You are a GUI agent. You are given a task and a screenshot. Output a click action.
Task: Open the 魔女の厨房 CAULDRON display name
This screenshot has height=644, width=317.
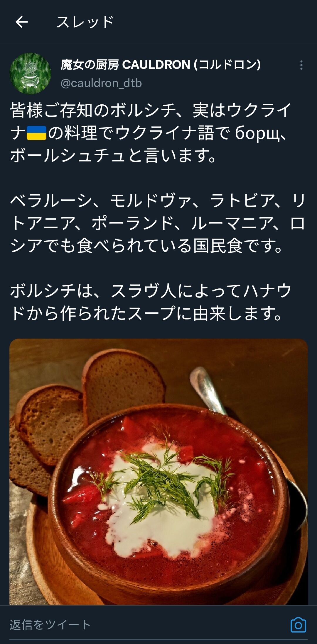coord(161,65)
